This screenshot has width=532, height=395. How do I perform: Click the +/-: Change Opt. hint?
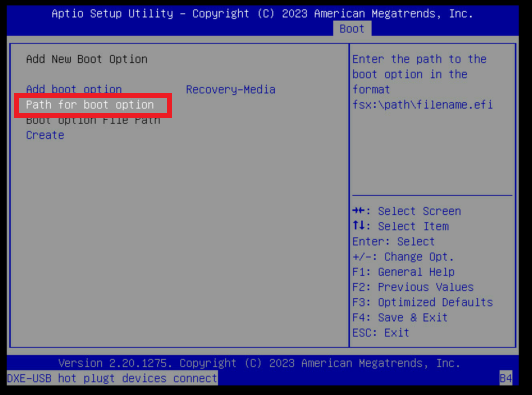(403, 257)
